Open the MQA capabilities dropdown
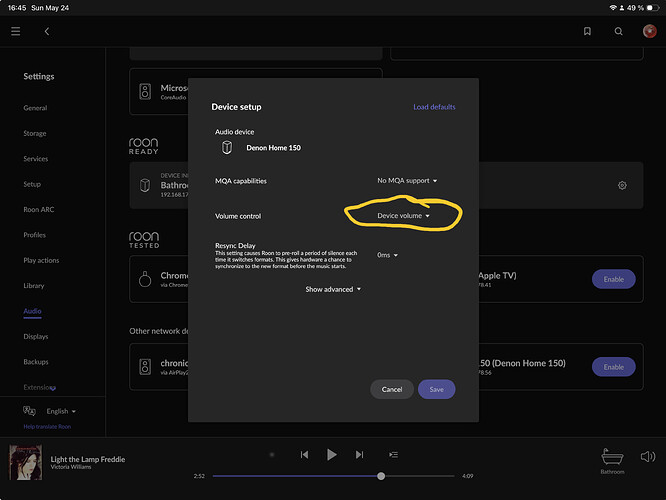This screenshot has width=666, height=500. (407, 181)
